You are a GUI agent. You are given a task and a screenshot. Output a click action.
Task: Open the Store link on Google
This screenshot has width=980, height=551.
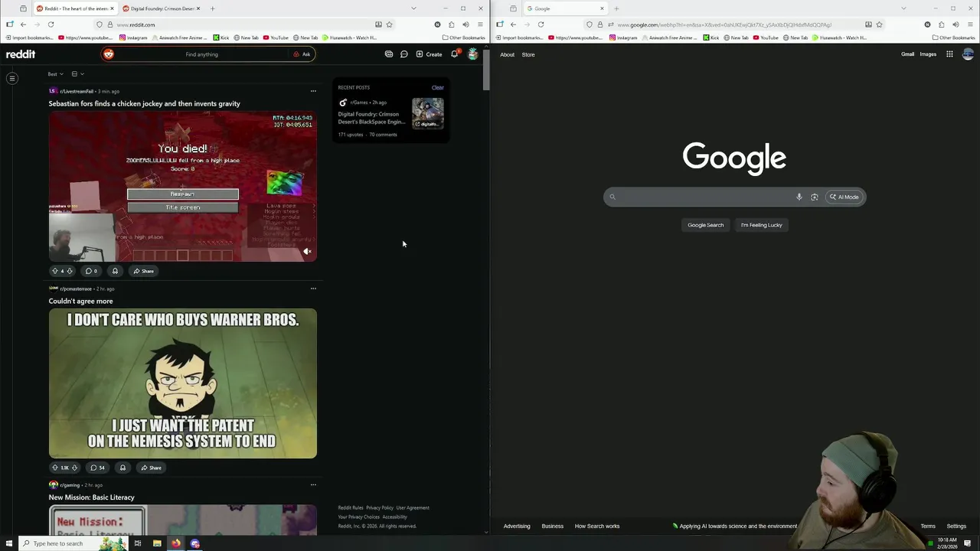click(528, 54)
